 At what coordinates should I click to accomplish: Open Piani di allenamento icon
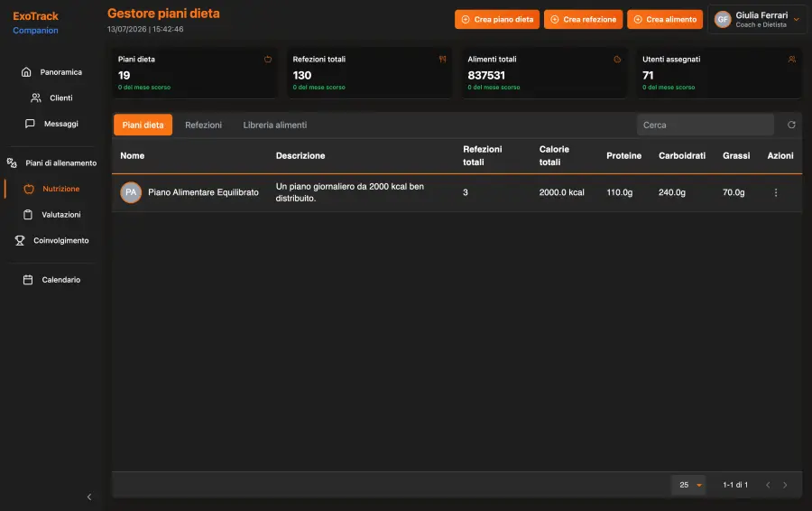[x=12, y=163]
